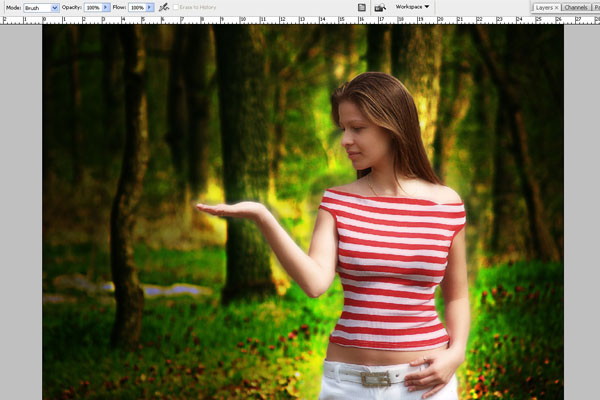Screen dimensions: 600x400
Task: Click the silver belt buckle
Action: [376, 378]
